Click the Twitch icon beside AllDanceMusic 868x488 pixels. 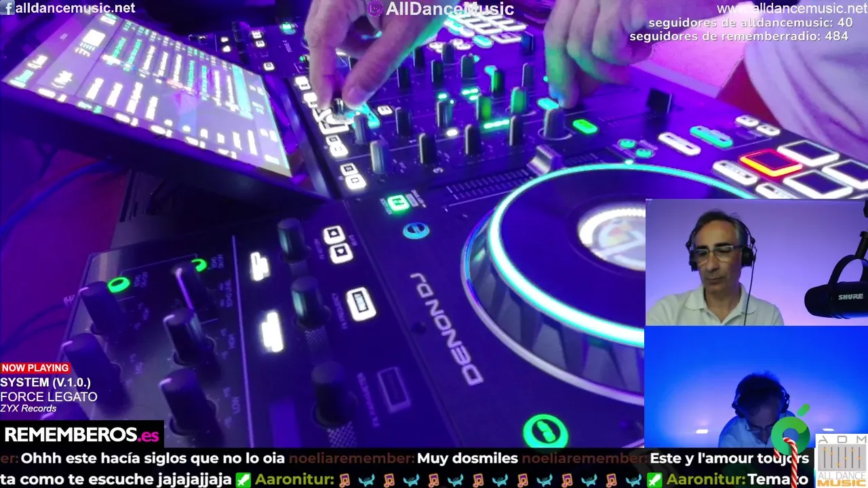click(x=376, y=9)
